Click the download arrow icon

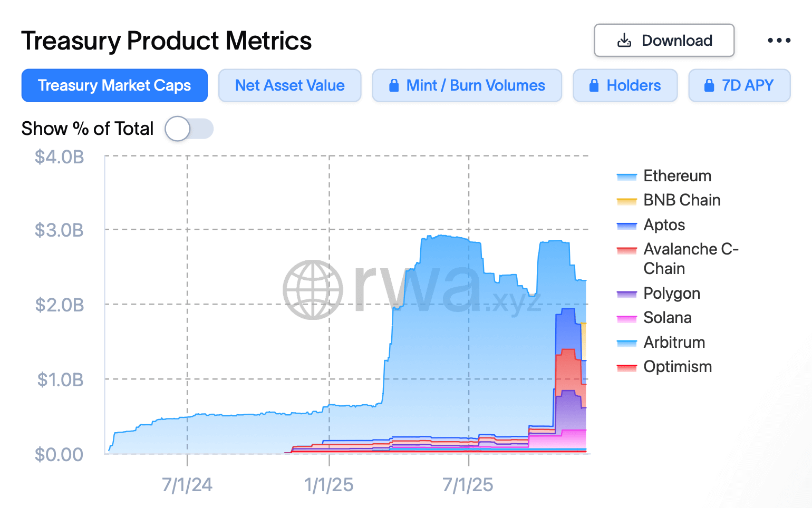coord(624,41)
